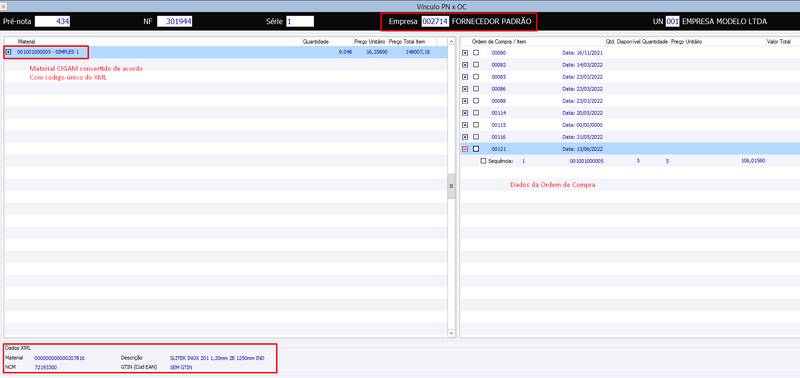Click date 14/03/2022
The width and height of the screenshot is (800, 378).
point(582,65)
